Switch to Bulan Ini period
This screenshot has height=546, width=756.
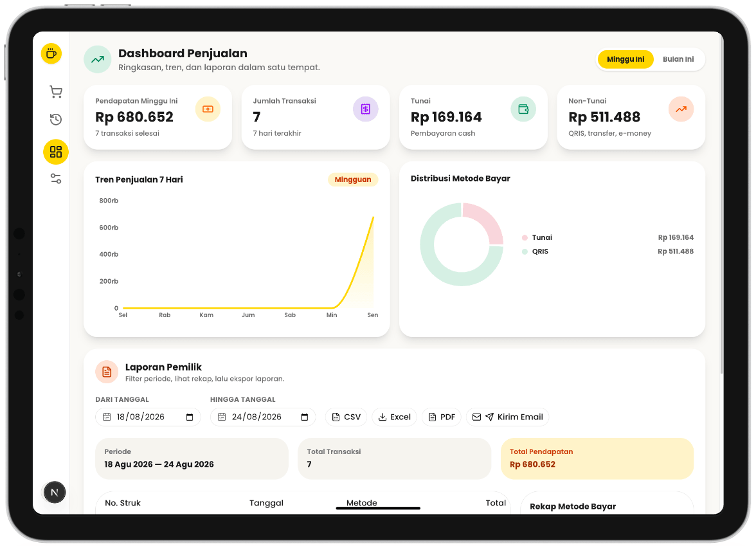(678, 59)
